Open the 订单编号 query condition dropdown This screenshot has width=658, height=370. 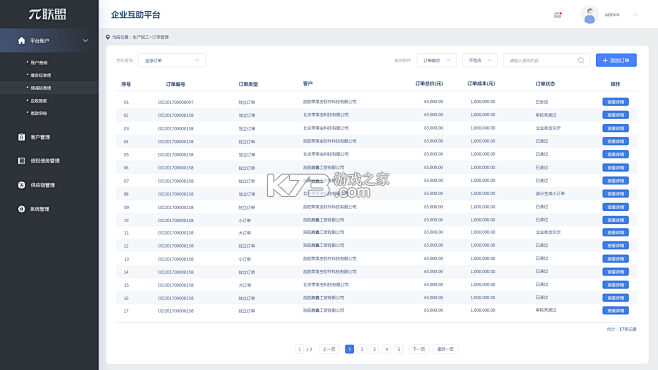(436, 60)
